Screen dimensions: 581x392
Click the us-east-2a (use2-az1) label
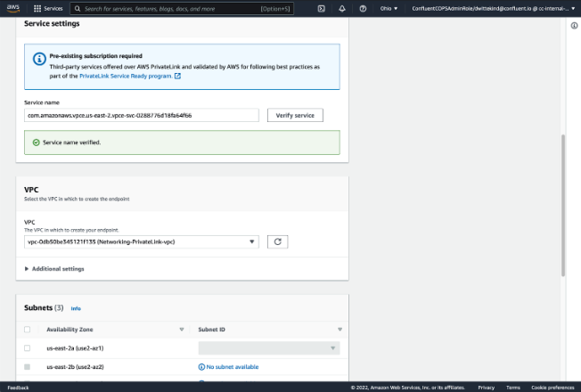click(x=75, y=348)
